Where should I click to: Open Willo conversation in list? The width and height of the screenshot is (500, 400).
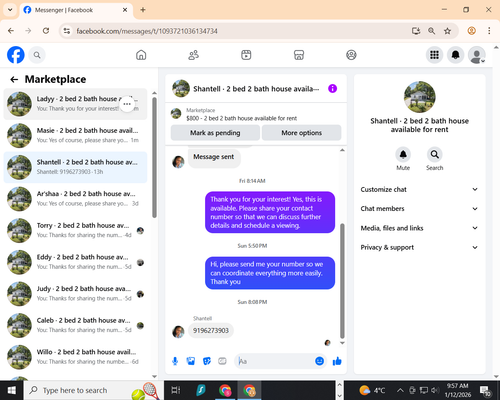point(75,357)
